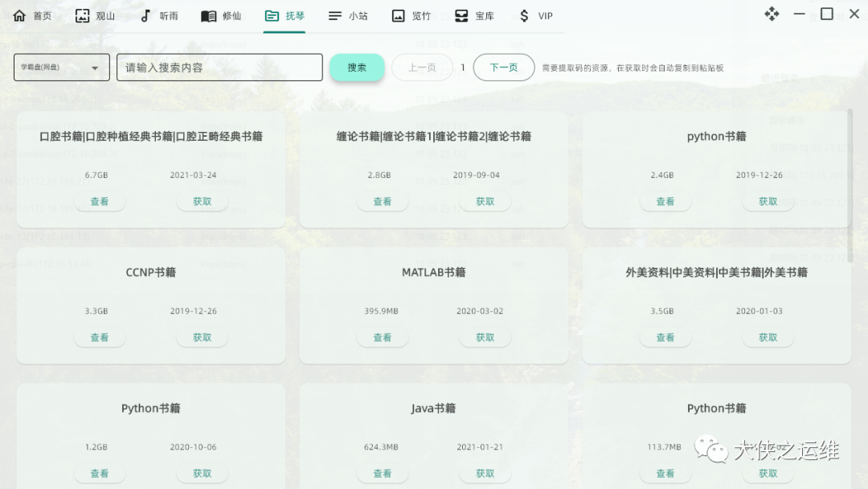The image size is (868, 489).
Task: Get the 外美资料 resource with 获取
Action: 768,337
